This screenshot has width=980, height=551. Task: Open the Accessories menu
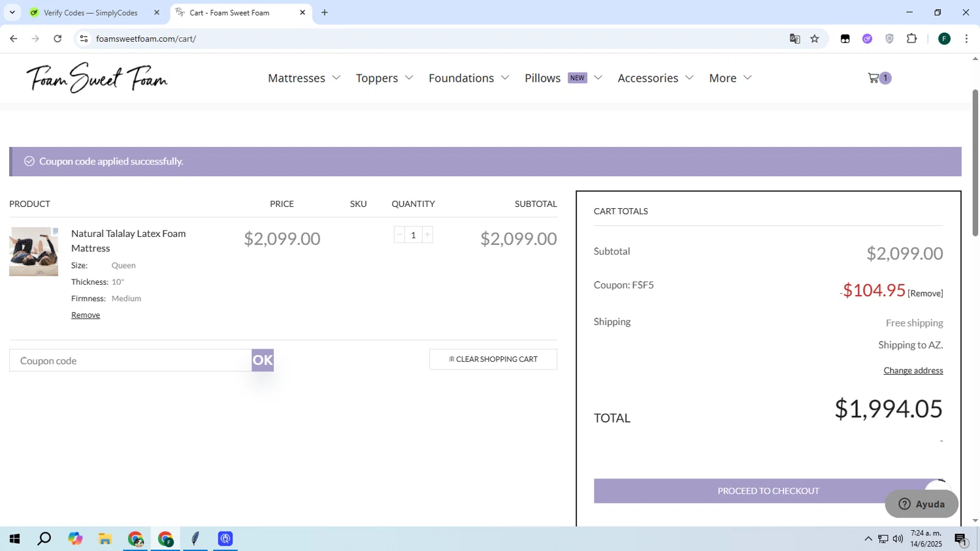[648, 78]
